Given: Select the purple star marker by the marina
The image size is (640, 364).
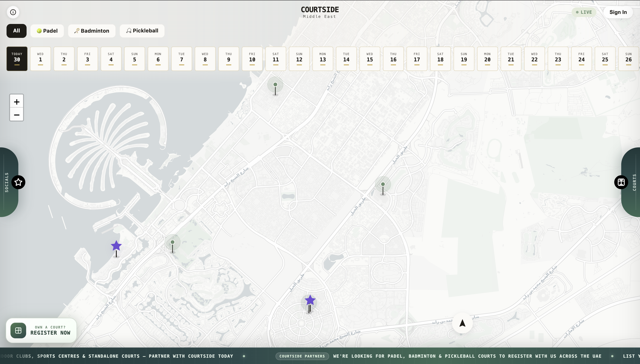Looking at the screenshot, I should [116, 246].
